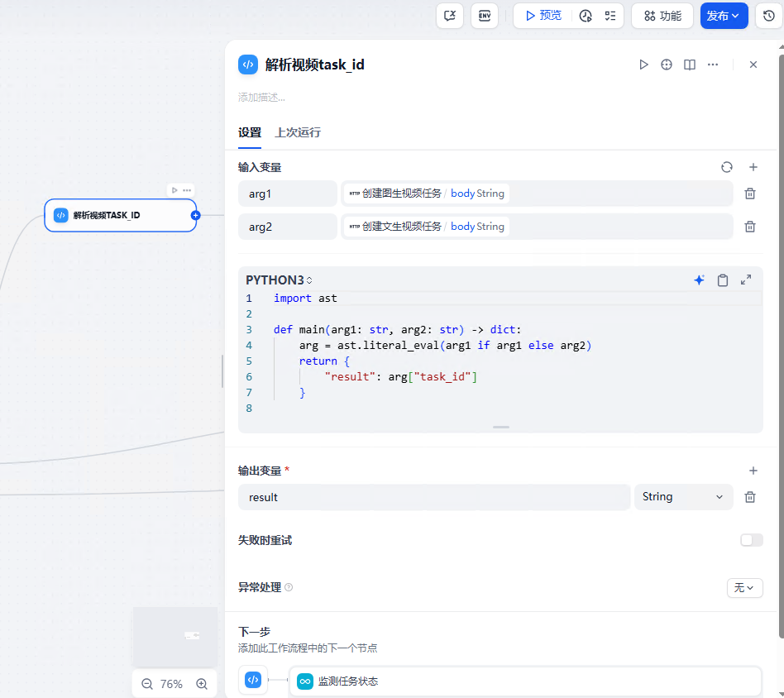Click the refresh input variables icon

pyautogui.click(x=726, y=167)
